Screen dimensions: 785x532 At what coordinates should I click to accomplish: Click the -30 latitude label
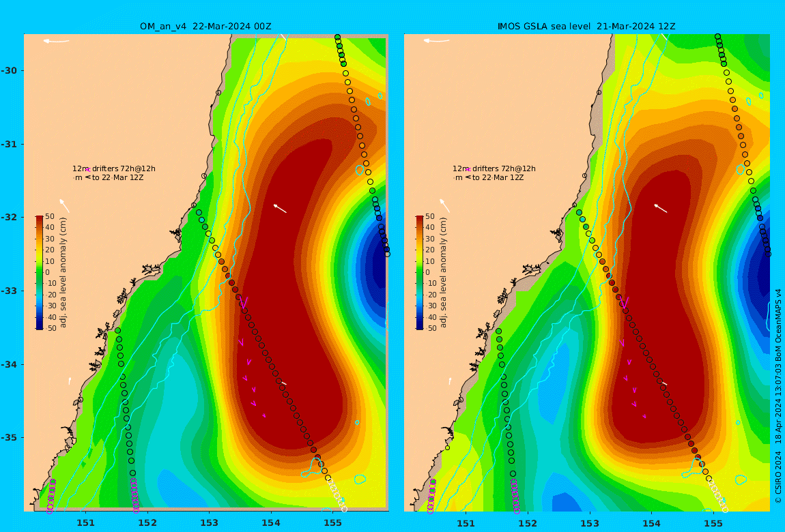click(8, 70)
